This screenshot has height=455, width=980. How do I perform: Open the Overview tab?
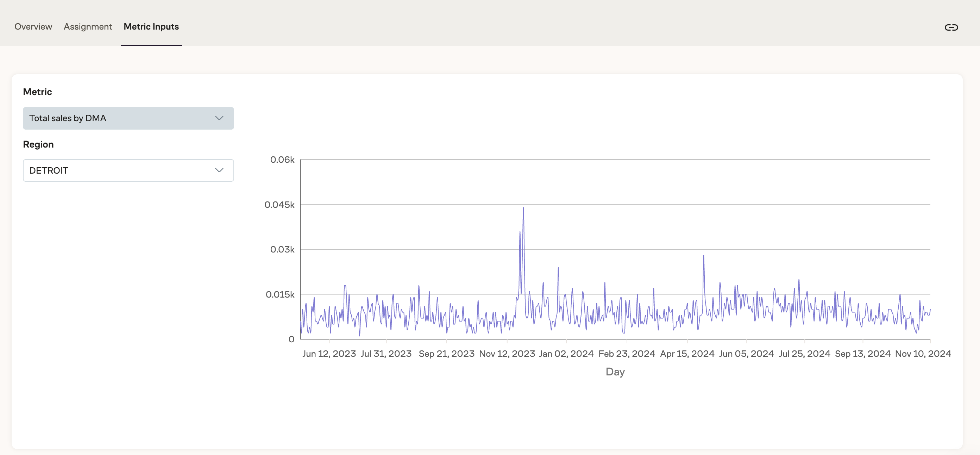(x=33, y=27)
